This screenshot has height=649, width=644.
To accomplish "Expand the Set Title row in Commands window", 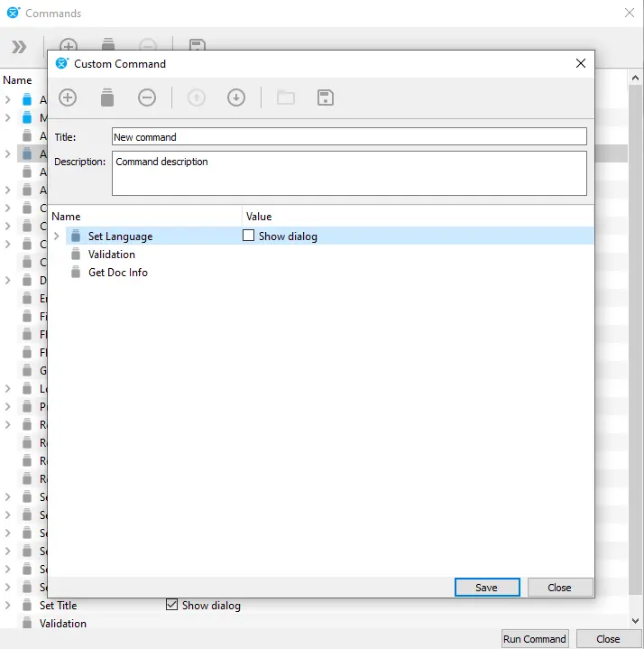I will click(8, 605).
